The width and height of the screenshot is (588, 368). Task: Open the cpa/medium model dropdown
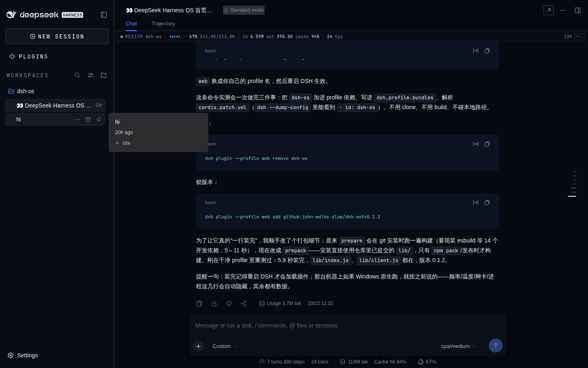click(x=459, y=346)
